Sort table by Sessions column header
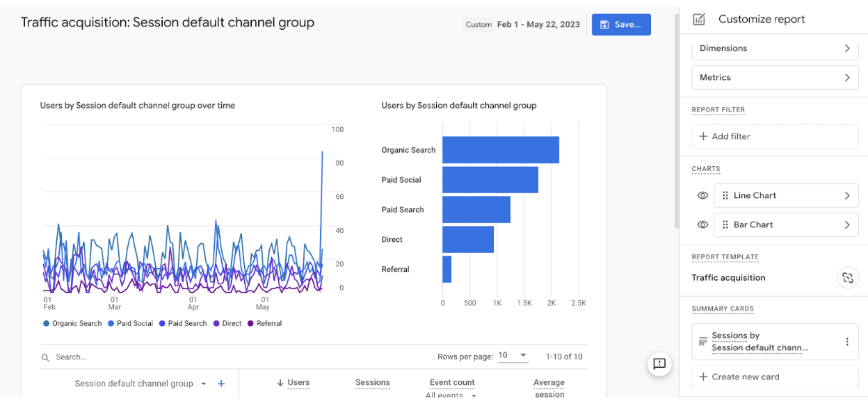Screen dimensions: 868x417 point(372,382)
